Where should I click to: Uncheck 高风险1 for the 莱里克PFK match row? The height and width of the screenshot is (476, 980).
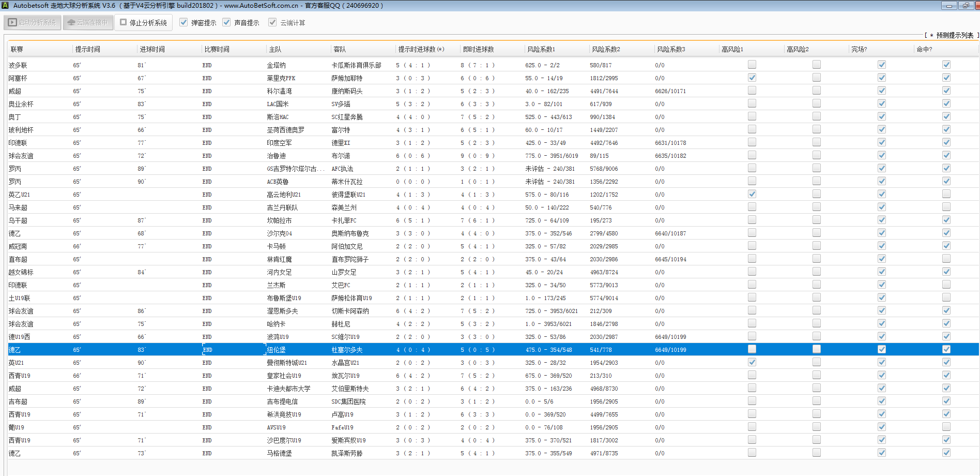click(752, 78)
